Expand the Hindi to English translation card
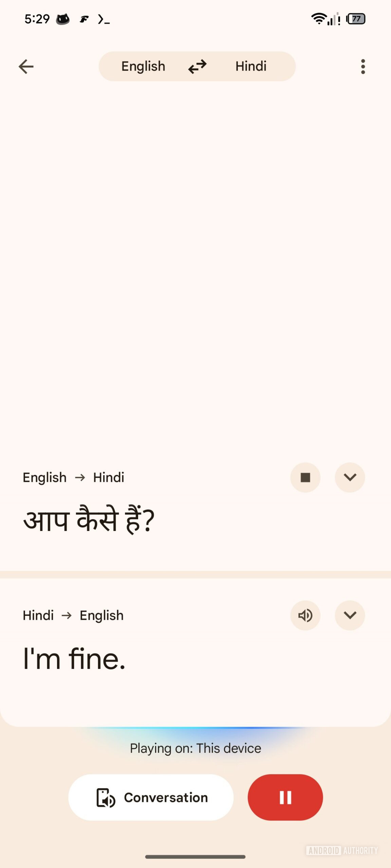391x868 pixels. click(x=350, y=615)
